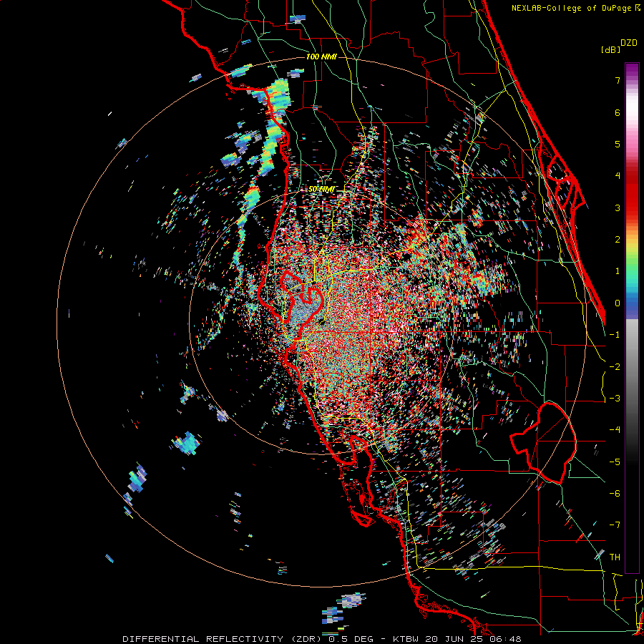Click the 1 tick label on scale
Viewport: 644px width, 644px height.
[x=617, y=271]
